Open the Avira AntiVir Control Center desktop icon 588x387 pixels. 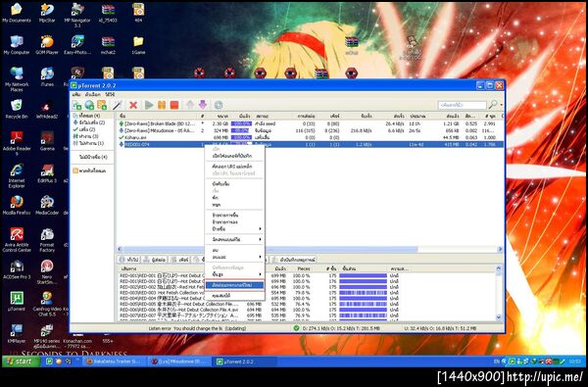pyautogui.click(x=17, y=240)
